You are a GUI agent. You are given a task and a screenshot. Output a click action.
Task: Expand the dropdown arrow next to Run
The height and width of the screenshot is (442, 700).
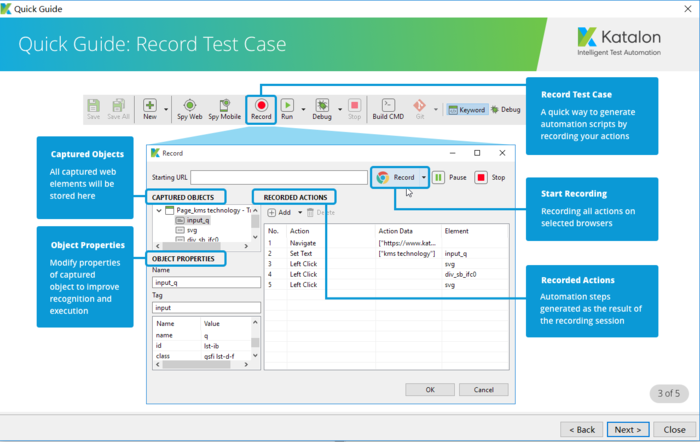(x=303, y=109)
